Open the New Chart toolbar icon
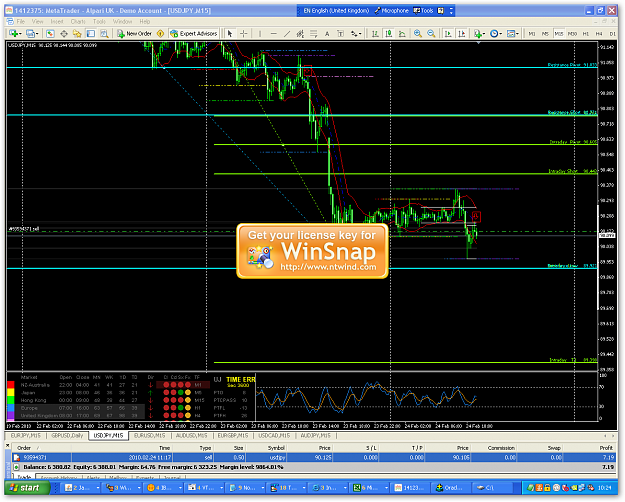Screen dimensions: 625x502 pyautogui.click(x=14, y=34)
